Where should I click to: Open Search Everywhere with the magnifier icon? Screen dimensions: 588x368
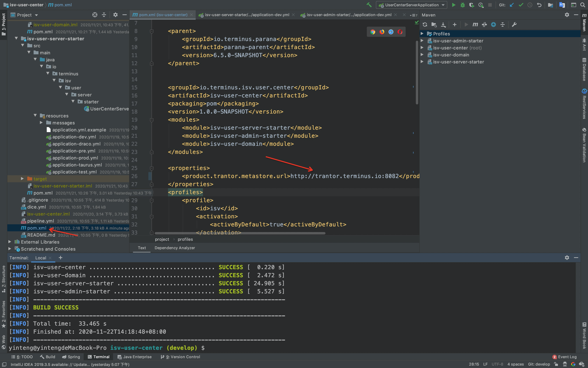(583, 5)
